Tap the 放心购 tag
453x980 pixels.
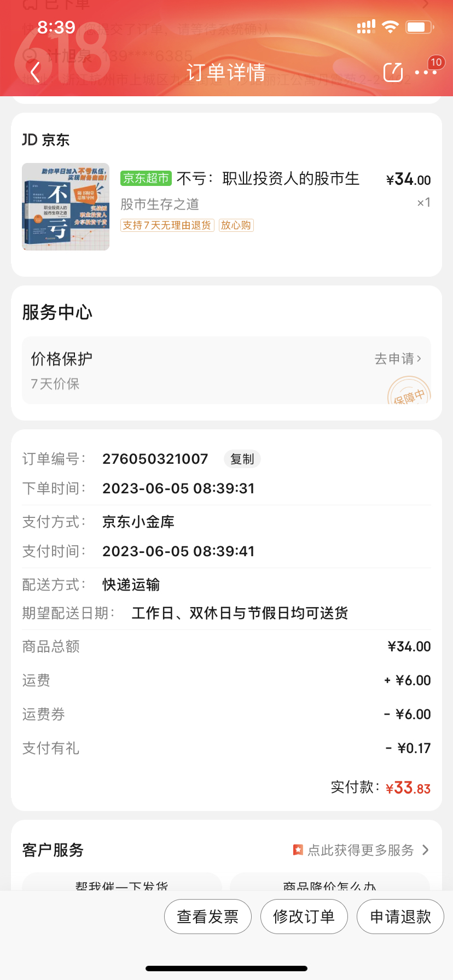pos(236,225)
